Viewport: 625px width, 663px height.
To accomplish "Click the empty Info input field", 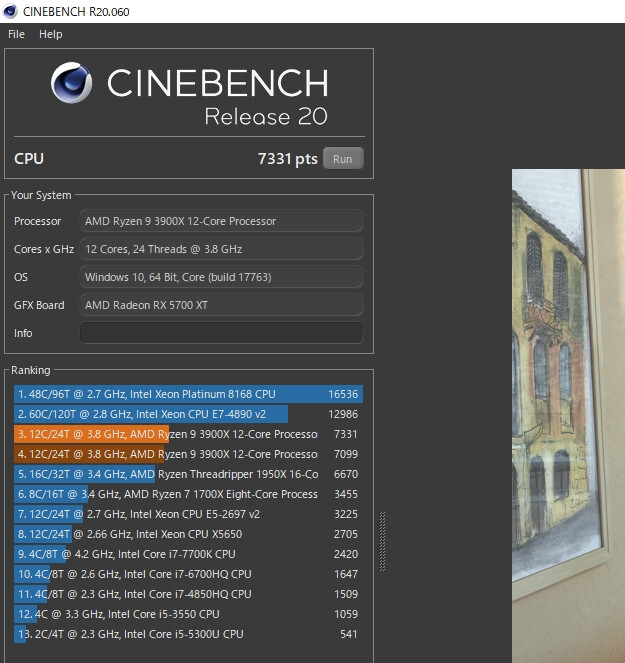I will coord(221,333).
